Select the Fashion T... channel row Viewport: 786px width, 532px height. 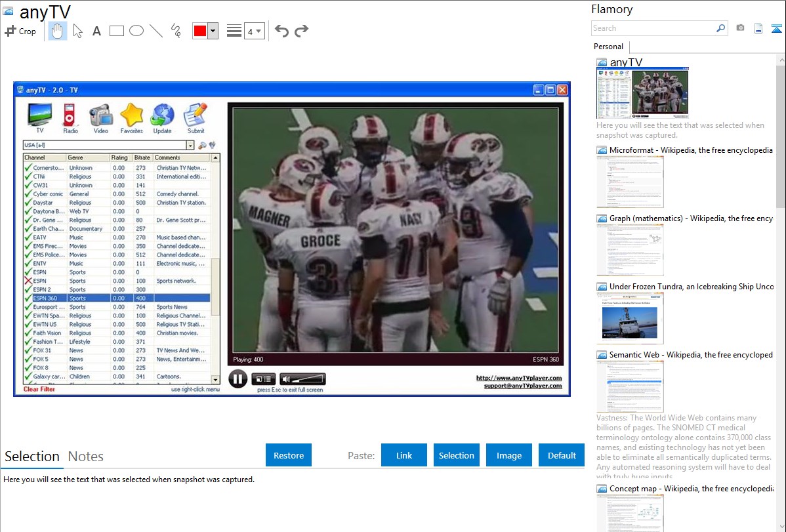tap(117, 342)
